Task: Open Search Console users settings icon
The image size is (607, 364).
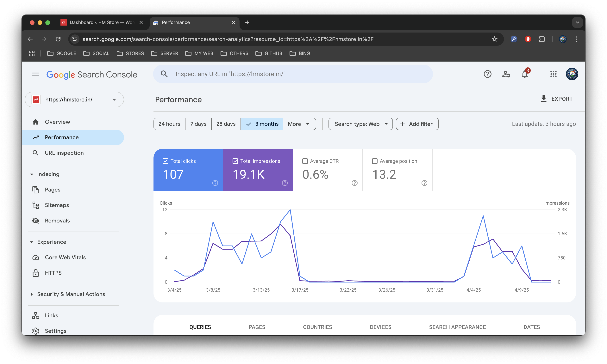Action: point(506,74)
